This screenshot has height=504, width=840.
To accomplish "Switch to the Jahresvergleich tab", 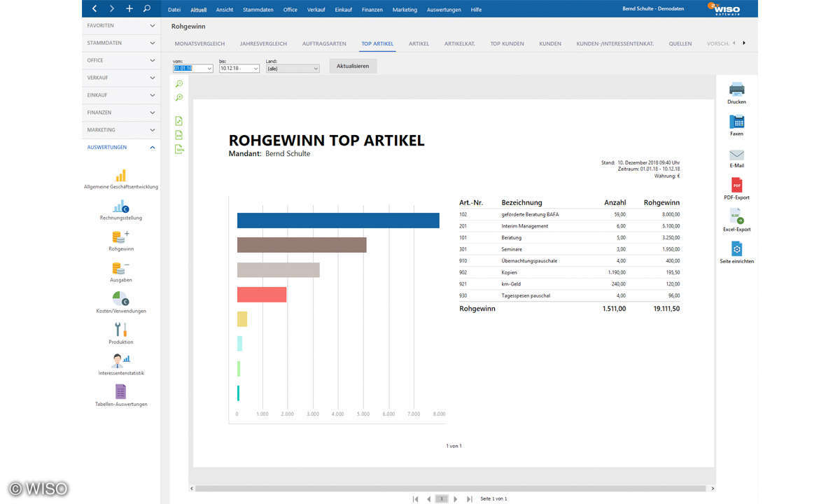I will pyautogui.click(x=263, y=43).
